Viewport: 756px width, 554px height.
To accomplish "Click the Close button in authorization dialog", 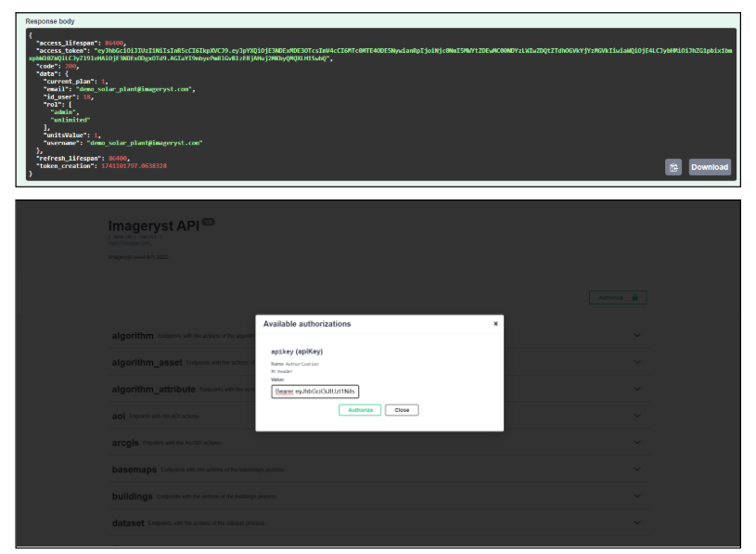I will click(x=402, y=410).
